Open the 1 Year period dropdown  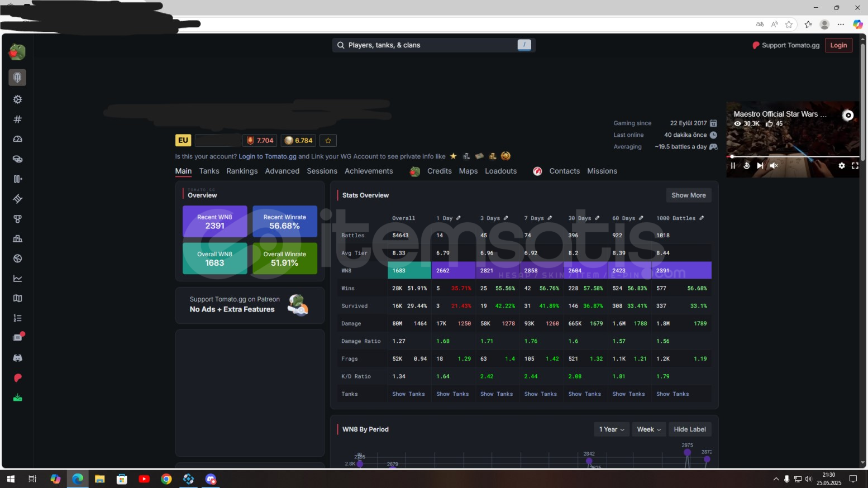click(612, 429)
